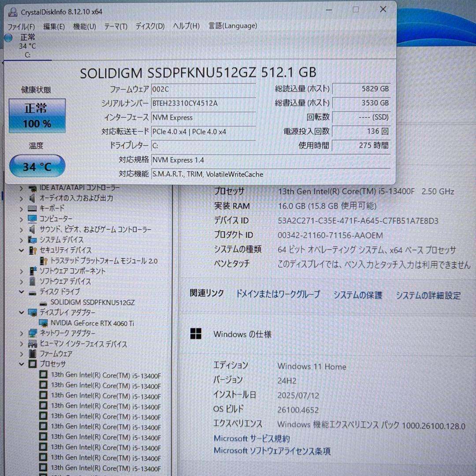Collapse the ディスク ドライブ node
476x476 pixels.
[x=21, y=292]
